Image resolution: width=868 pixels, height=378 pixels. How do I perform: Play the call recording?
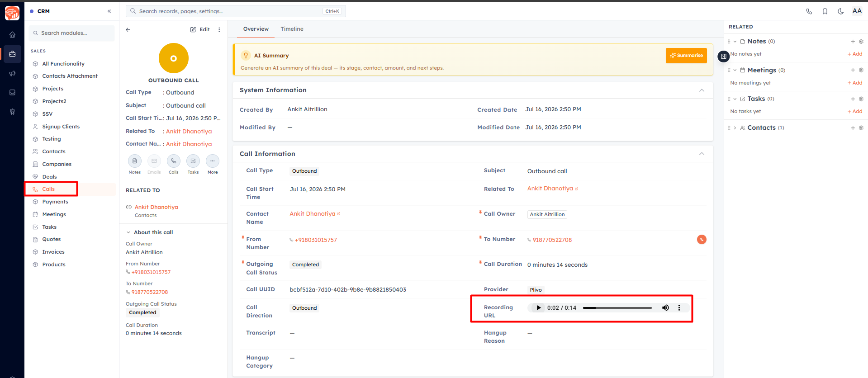pos(538,308)
